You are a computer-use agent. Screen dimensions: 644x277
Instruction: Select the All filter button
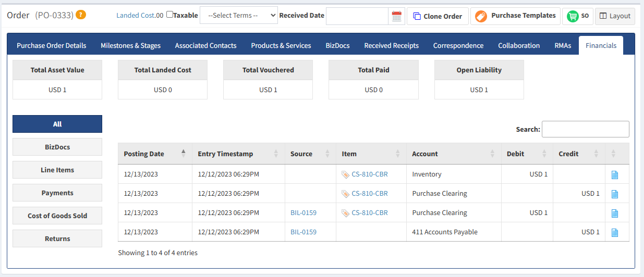[57, 124]
